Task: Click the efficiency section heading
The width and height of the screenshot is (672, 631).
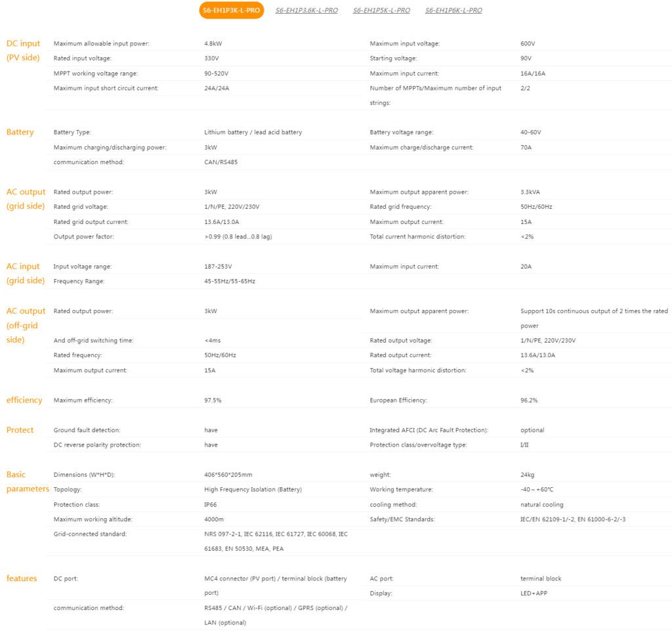Action: pos(24,400)
